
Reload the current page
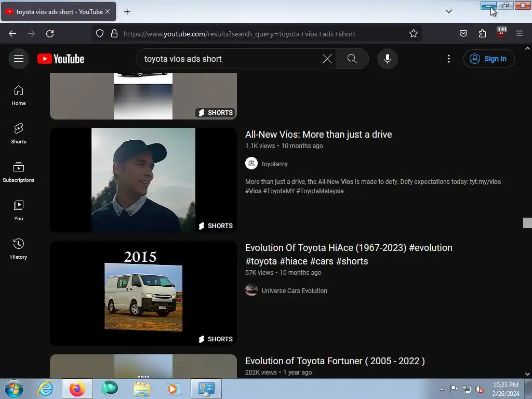pos(50,34)
